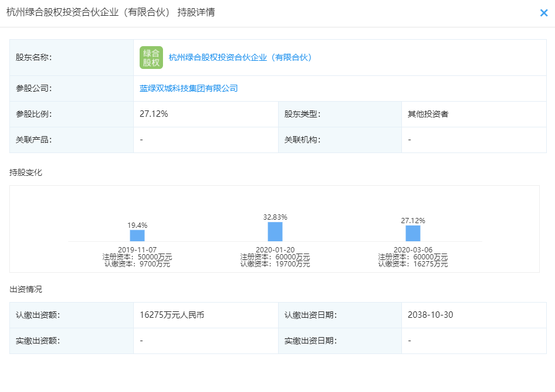This screenshot has width=555, height=392.
Task: Select 认缴资本: 9700万元 text
Action: pos(137,264)
